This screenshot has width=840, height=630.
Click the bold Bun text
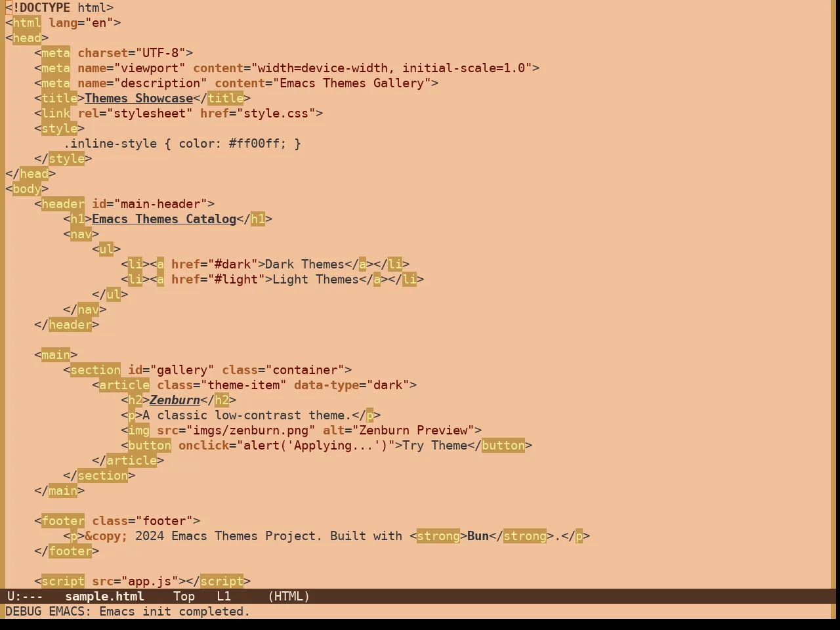pos(478,536)
